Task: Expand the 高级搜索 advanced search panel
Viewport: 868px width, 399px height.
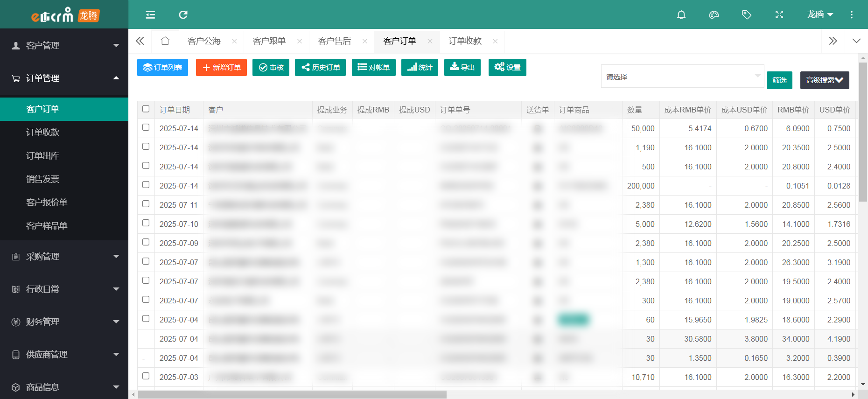Action: point(824,80)
